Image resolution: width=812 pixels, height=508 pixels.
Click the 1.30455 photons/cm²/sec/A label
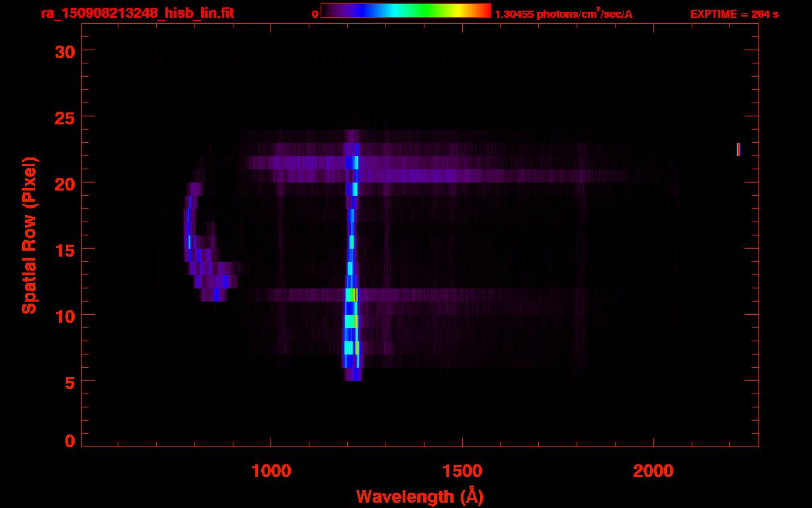click(563, 13)
